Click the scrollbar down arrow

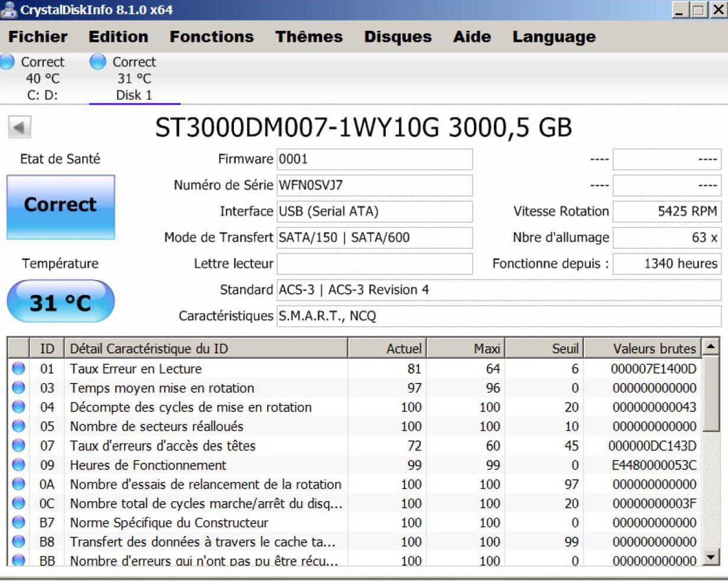click(711, 556)
